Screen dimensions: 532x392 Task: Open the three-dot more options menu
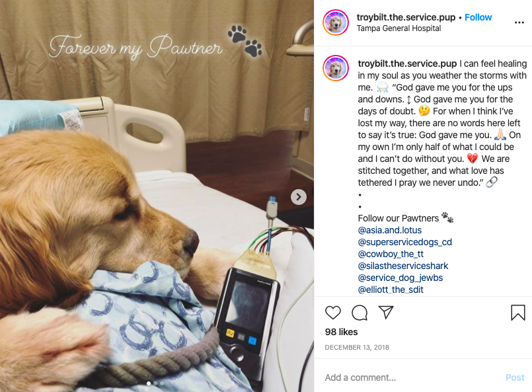click(519, 22)
